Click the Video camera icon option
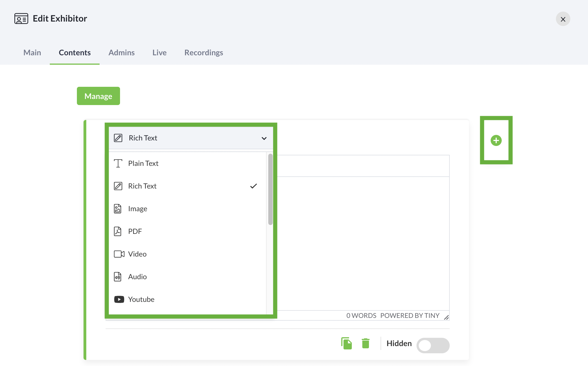This screenshot has width=588, height=366. (x=119, y=254)
